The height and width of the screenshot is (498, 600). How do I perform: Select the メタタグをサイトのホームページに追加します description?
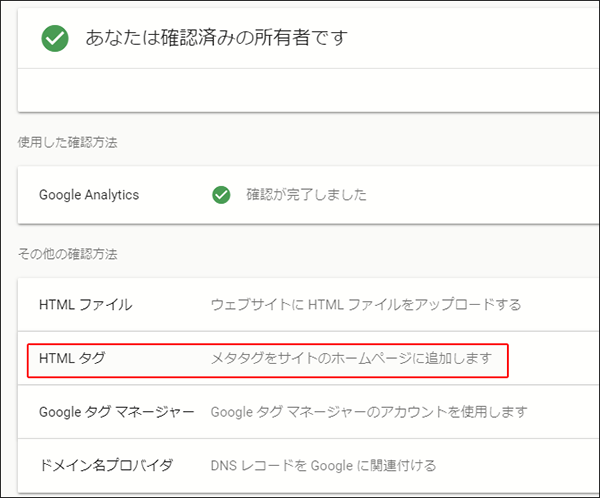[351, 358]
